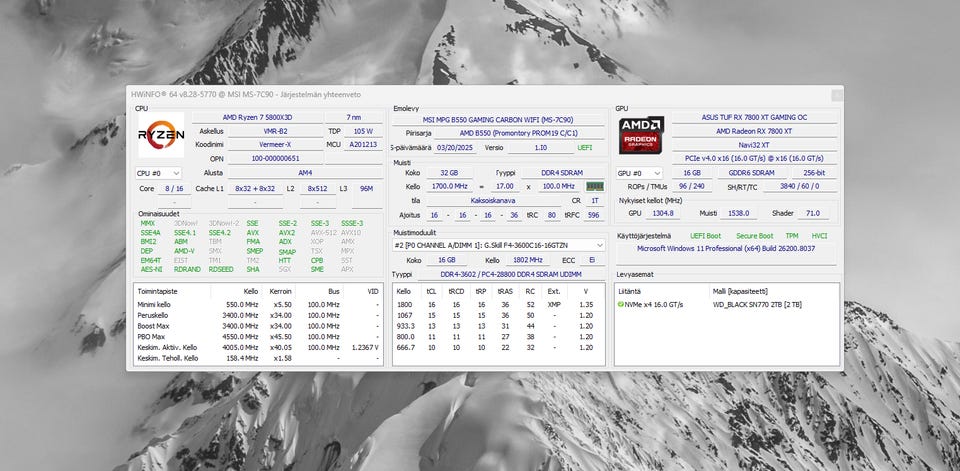This screenshot has height=471, width=960.
Task: Click the Ryzen CPU logo
Action: [x=161, y=134]
